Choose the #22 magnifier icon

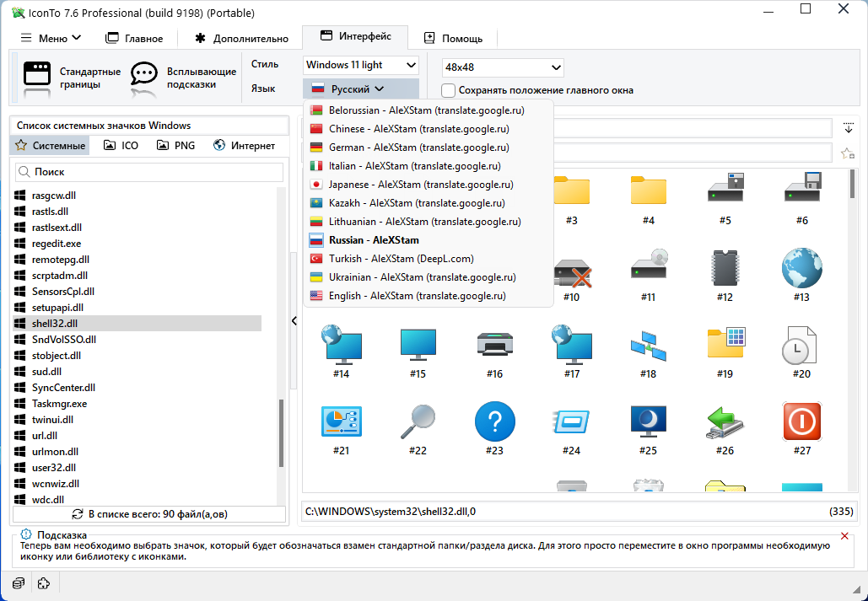418,423
